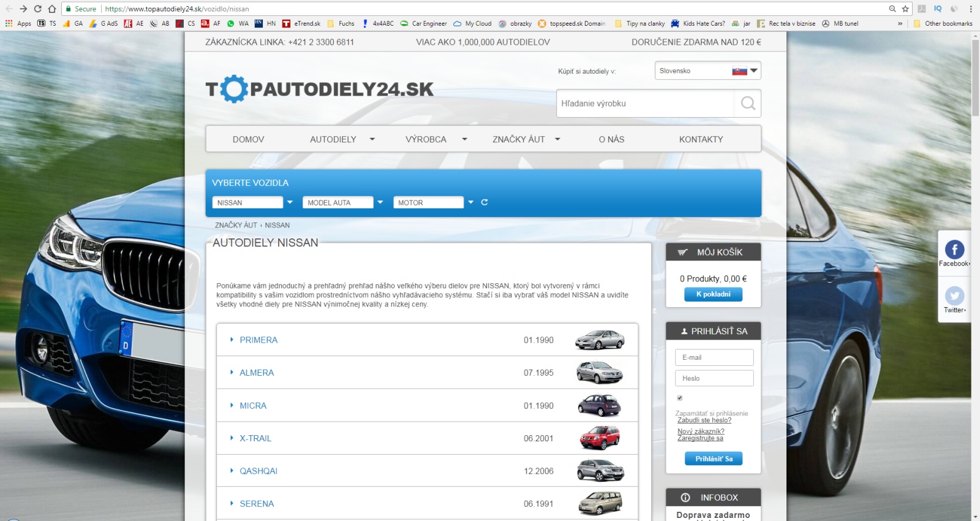Image resolution: width=980 pixels, height=521 pixels.
Task: Open the SERENA model link
Action: [x=257, y=504]
